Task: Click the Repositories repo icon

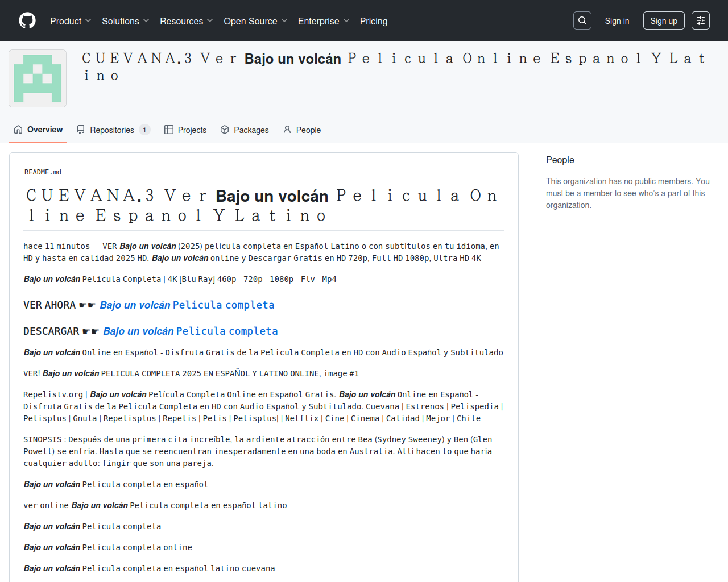Action: click(x=81, y=130)
